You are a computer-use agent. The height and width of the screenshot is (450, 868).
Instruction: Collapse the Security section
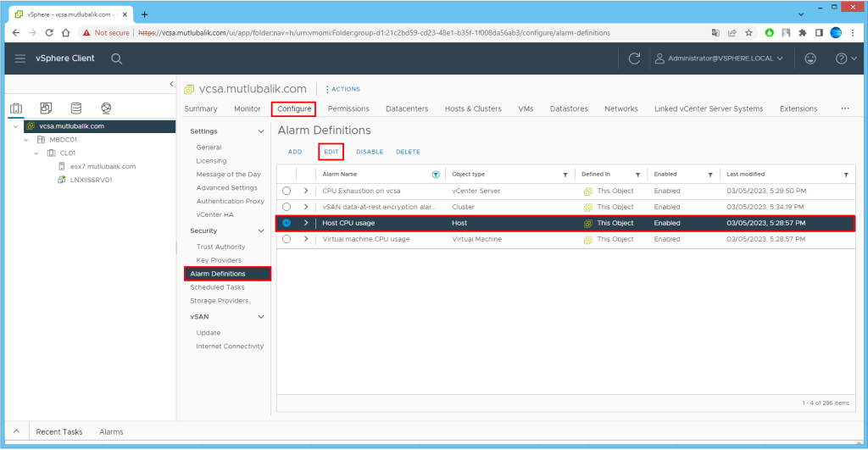(261, 231)
